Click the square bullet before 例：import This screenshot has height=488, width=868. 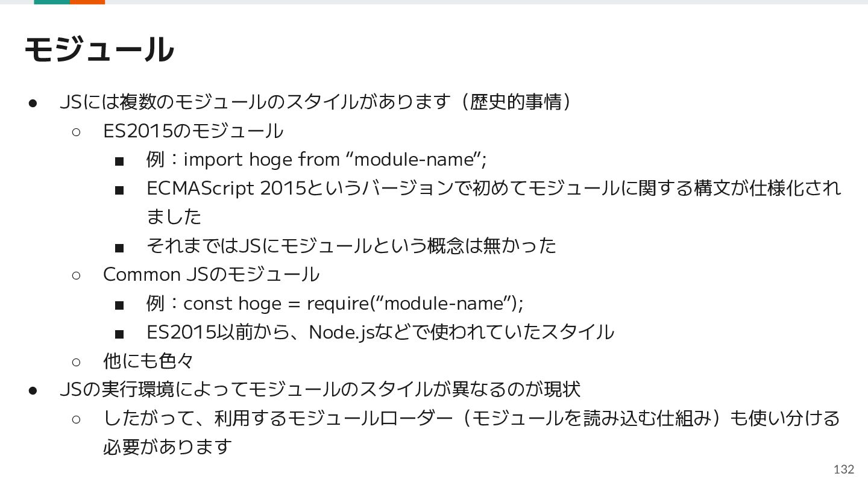(x=119, y=161)
